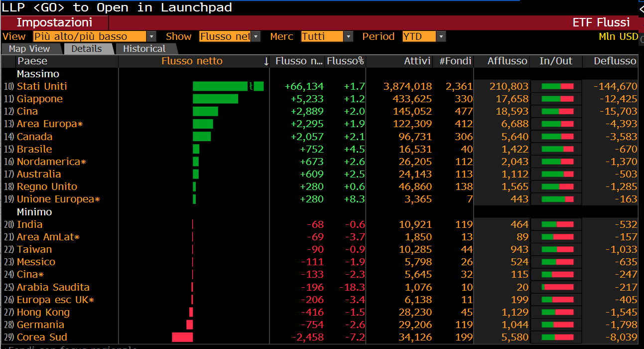
Task: Click the 3,874,018 assets value
Action: pyautogui.click(x=408, y=86)
